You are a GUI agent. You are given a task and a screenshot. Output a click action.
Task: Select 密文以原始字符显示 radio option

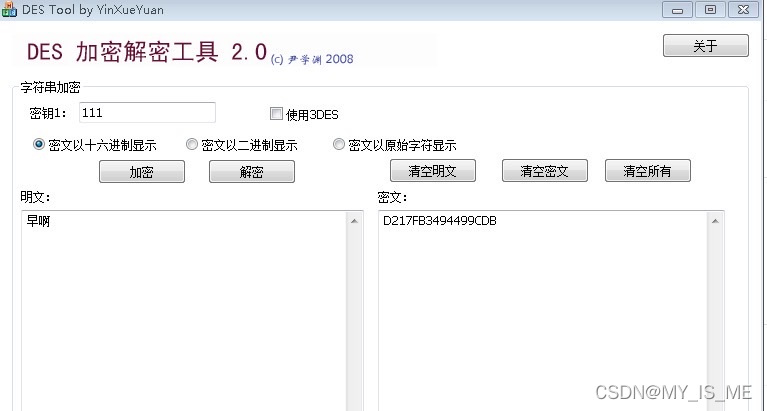click(x=338, y=144)
